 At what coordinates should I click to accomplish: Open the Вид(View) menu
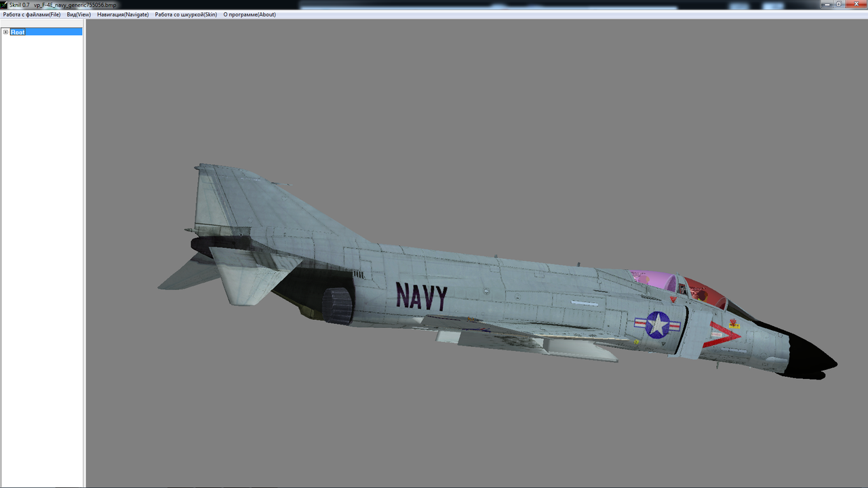[x=79, y=14]
